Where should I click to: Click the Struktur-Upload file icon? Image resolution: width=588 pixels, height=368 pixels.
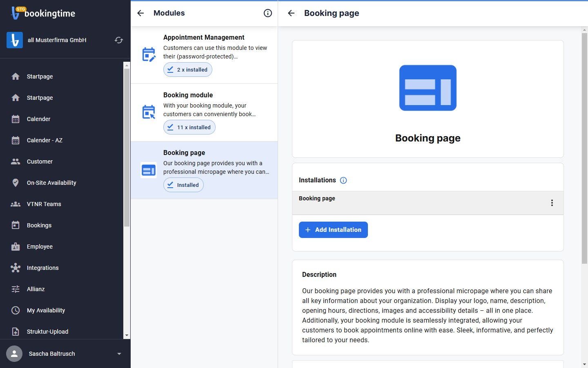click(x=16, y=332)
